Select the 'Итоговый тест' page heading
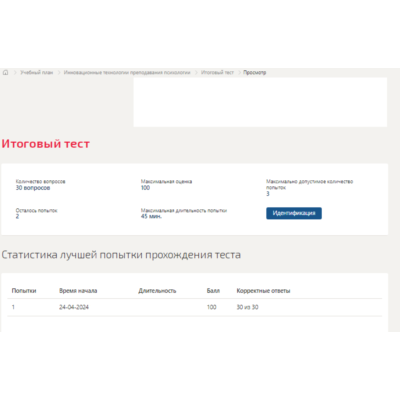 click(46, 144)
